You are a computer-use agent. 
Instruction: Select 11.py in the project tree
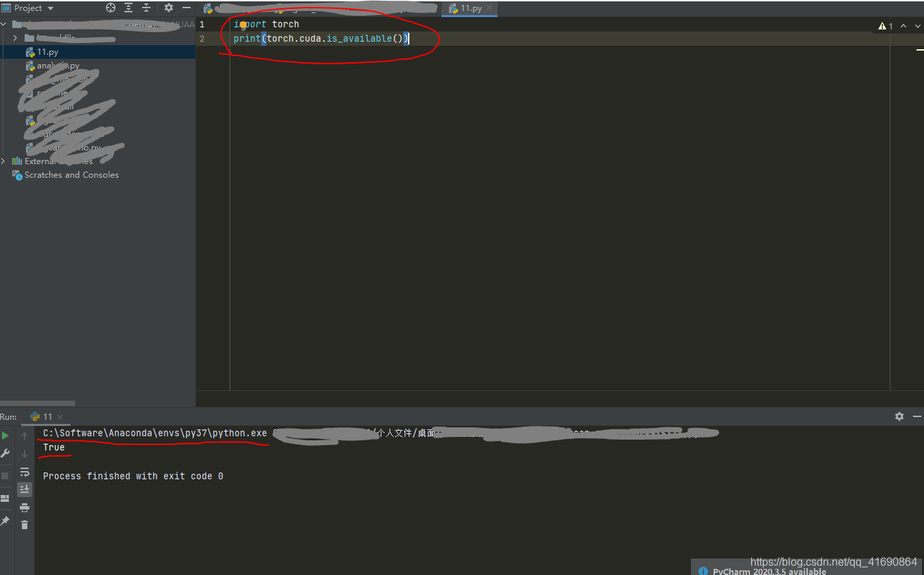pos(98,52)
